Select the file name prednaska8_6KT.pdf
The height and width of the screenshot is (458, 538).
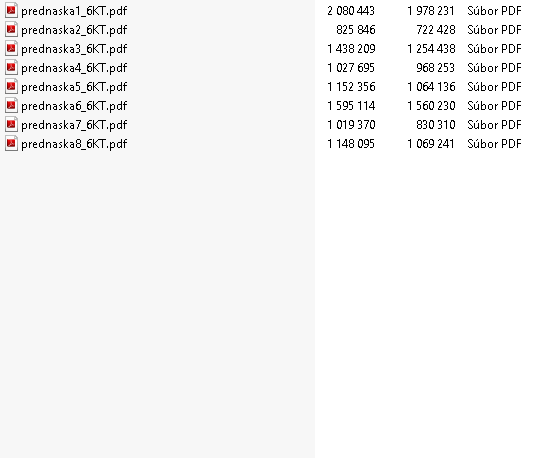(74, 144)
